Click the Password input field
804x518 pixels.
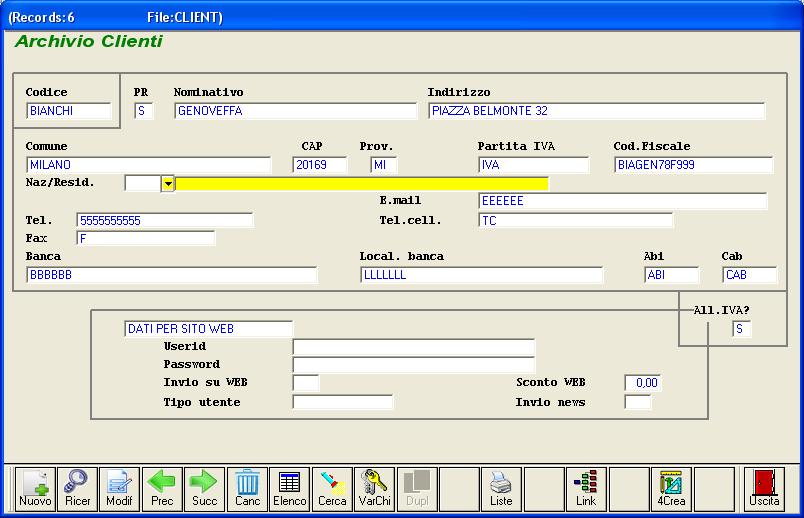(414, 365)
